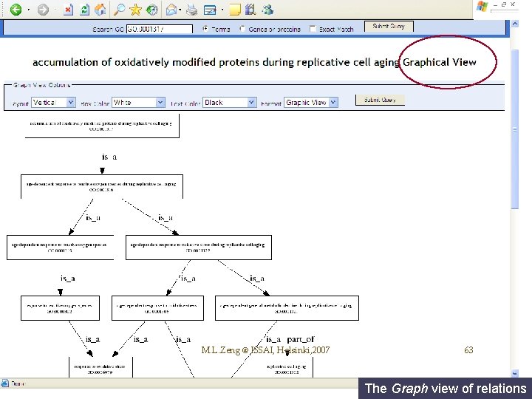This screenshot has height=399, width=532.
Task: Open the Text Color dropdown showing Black
Action: tap(229, 102)
